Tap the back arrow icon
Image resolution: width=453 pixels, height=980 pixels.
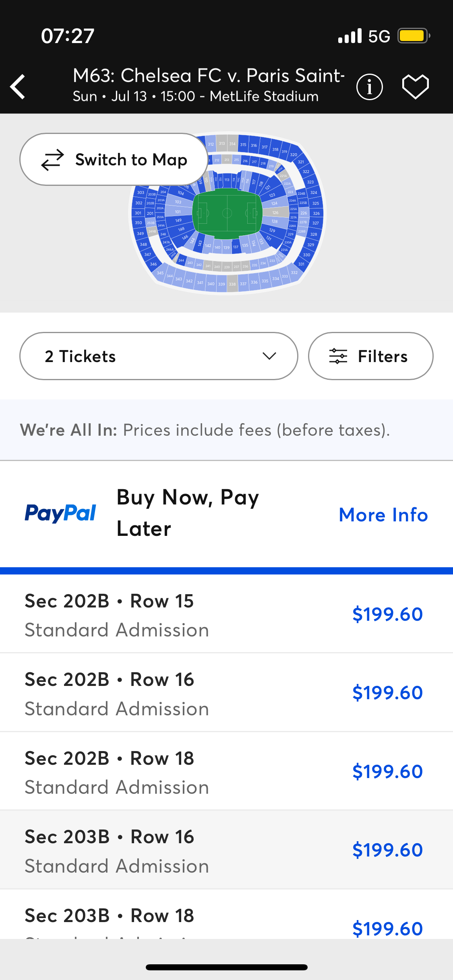coord(18,86)
